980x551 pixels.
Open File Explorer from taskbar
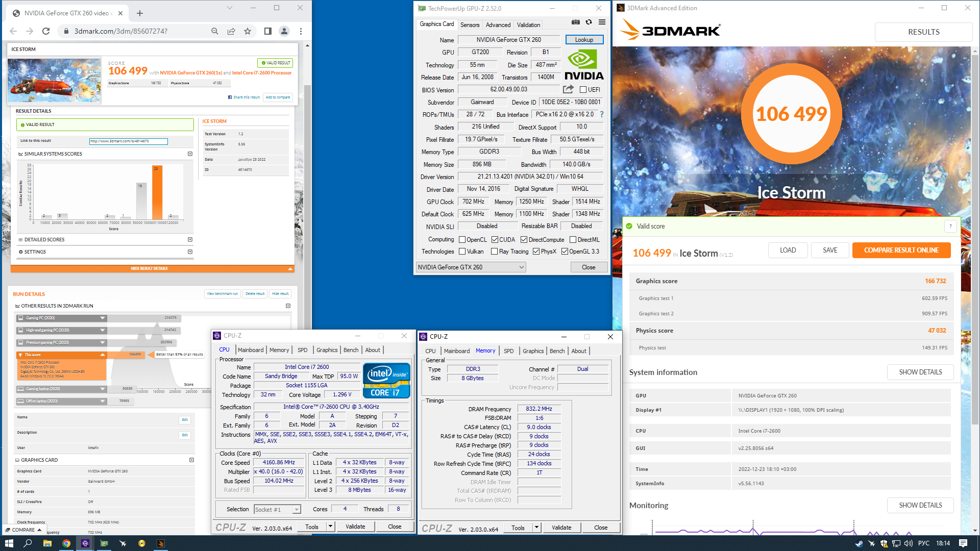[47, 543]
